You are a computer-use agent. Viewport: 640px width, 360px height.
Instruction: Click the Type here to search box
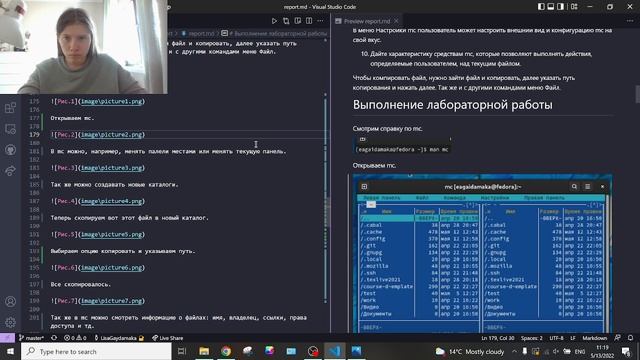[x=96, y=351]
